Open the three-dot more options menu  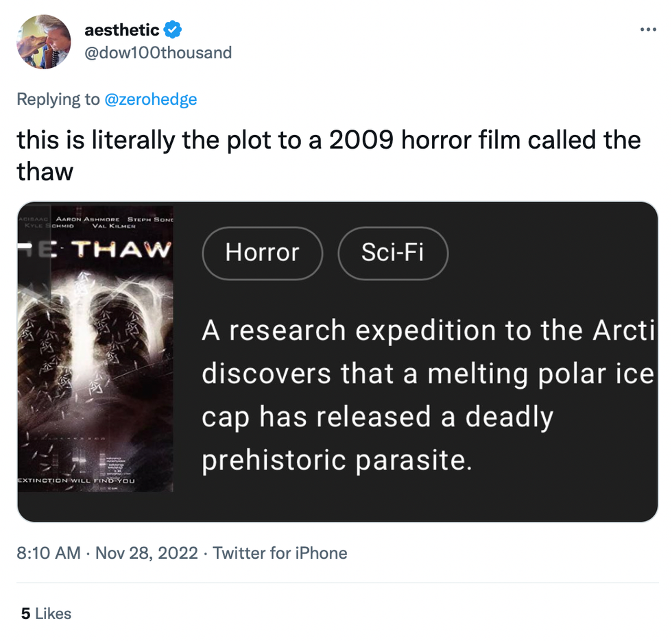point(647,29)
